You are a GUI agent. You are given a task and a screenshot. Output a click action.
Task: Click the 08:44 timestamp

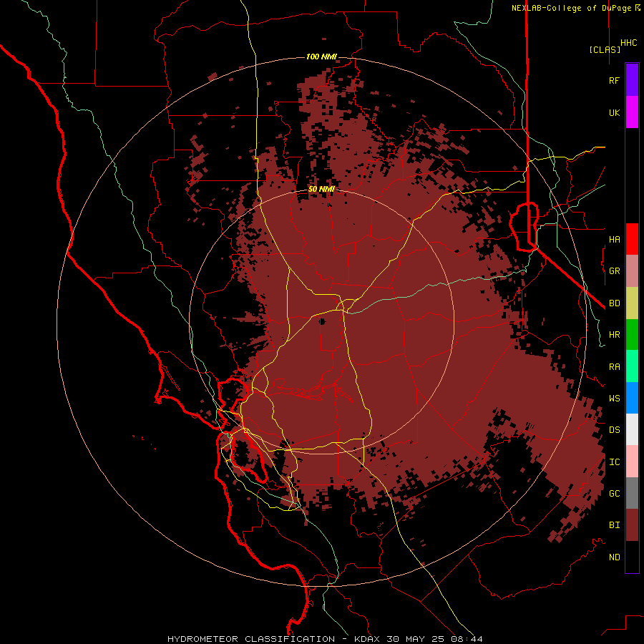click(466, 639)
